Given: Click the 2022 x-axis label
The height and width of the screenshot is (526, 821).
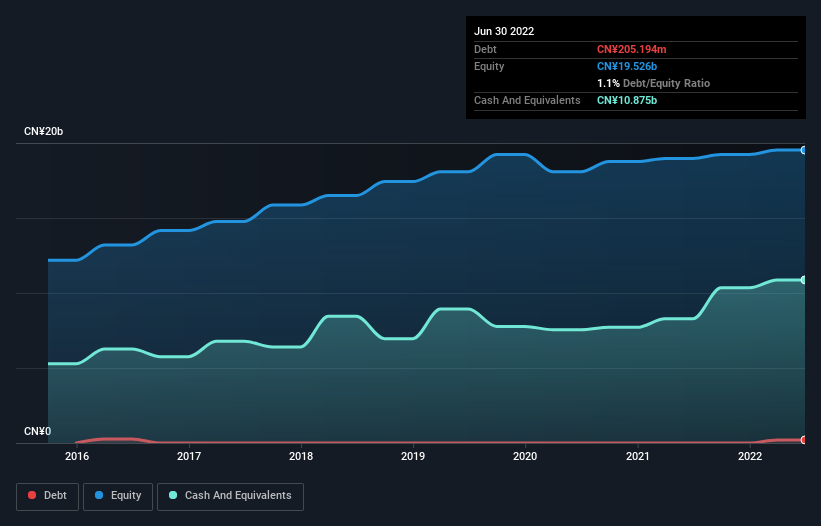Looking at the screenshot, I should 750,456.
